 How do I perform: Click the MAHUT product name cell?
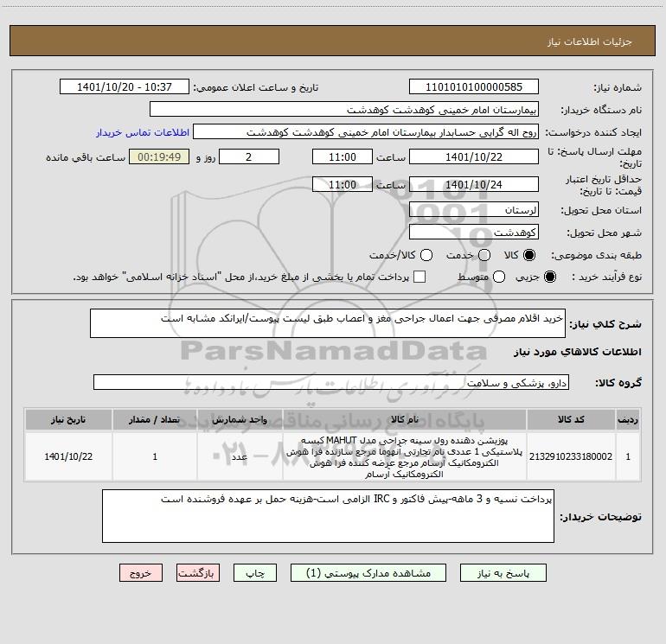tap(405, 456)
